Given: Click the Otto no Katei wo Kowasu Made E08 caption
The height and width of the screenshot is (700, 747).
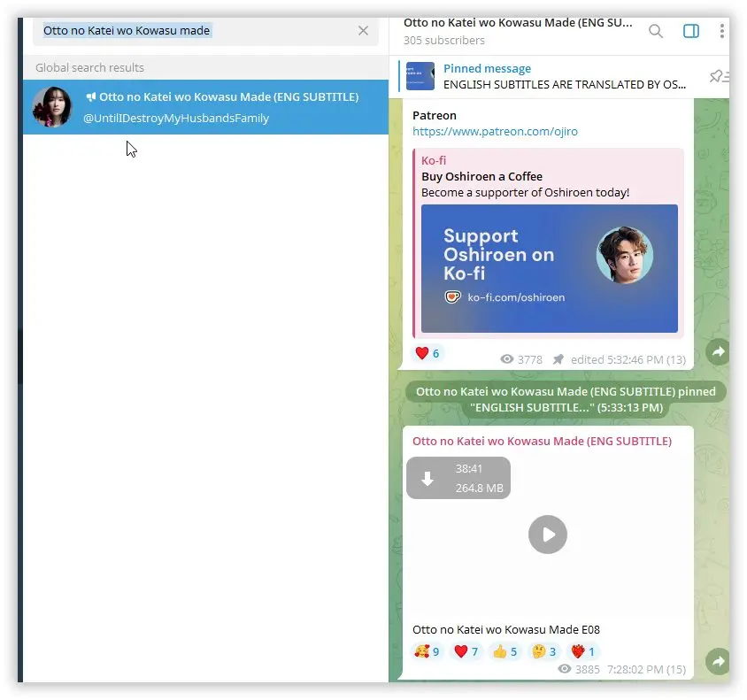Looking at the screenshot, I should click(506, 629).
